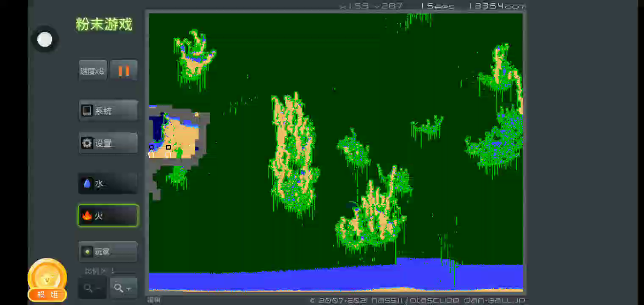Tap the white circular floating button
Image resolution: width=644 pixels, height=305 pixels.
pos(45,39)
